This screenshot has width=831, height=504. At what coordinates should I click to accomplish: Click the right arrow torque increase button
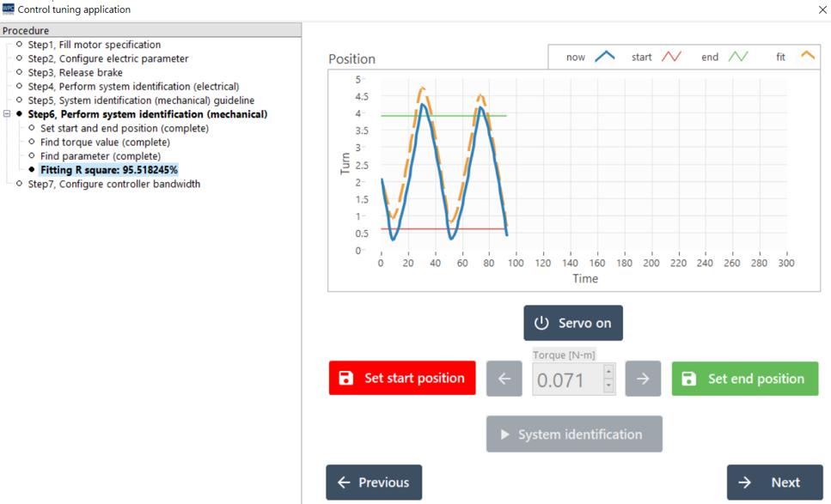coord(643,379)
